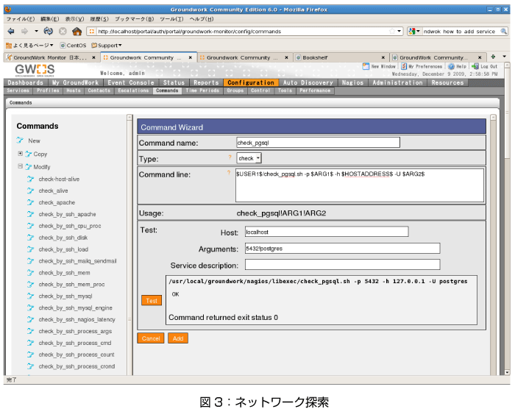Expand the Copy tree node
The width and height of the screenshot is (515, 420).
pyautogui.click(x=21, y=154)
